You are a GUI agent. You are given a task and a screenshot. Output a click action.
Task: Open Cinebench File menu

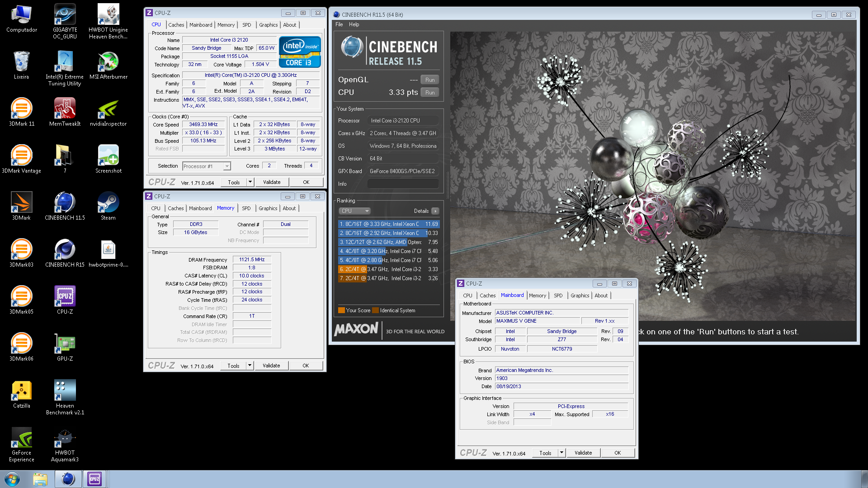coord(339,24)
